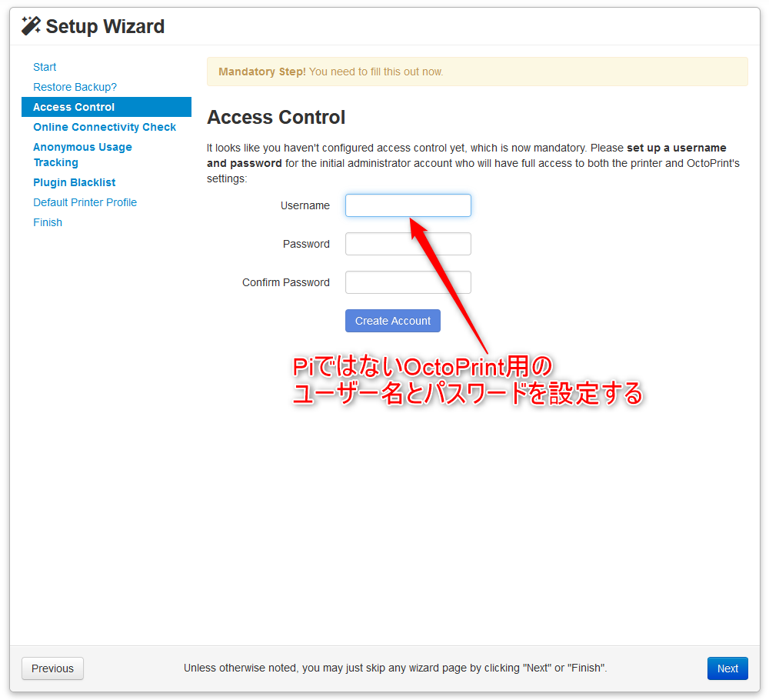This screenshot has width=769, height=700.
Task: Open Anonymous Usage Tracking step
Action: [82, 155]
